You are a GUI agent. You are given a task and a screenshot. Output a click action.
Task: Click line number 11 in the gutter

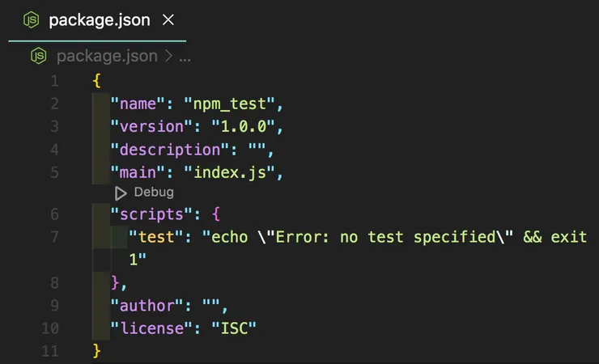coord(50,350)
